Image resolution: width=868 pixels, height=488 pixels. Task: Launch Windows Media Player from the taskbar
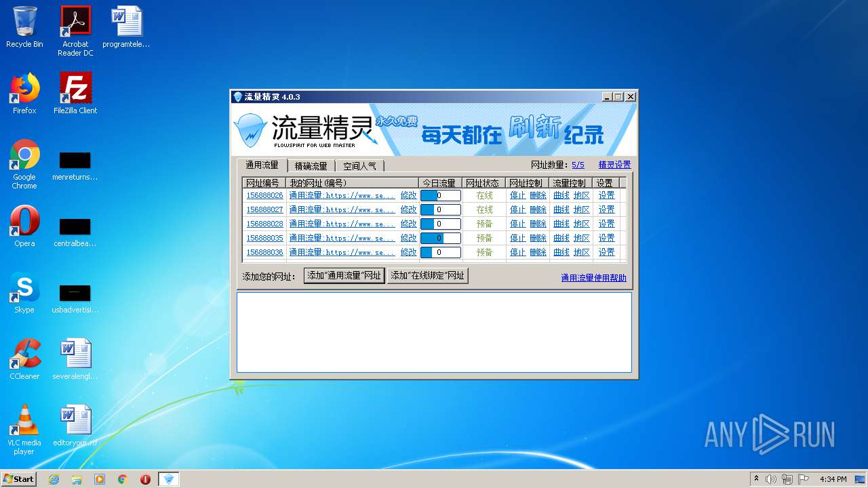100,479
